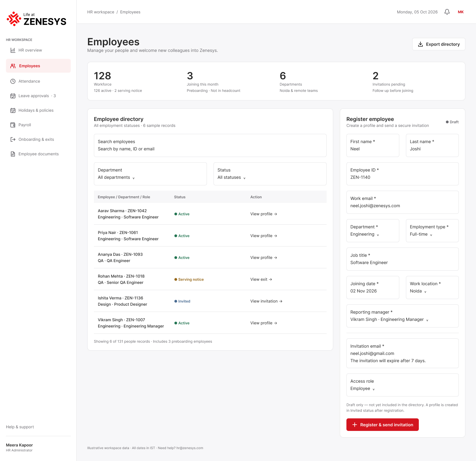This screenshot has width=476, height=461.
Task: Click the Onboarding & exits arrow icon
Action: point(13,139)
